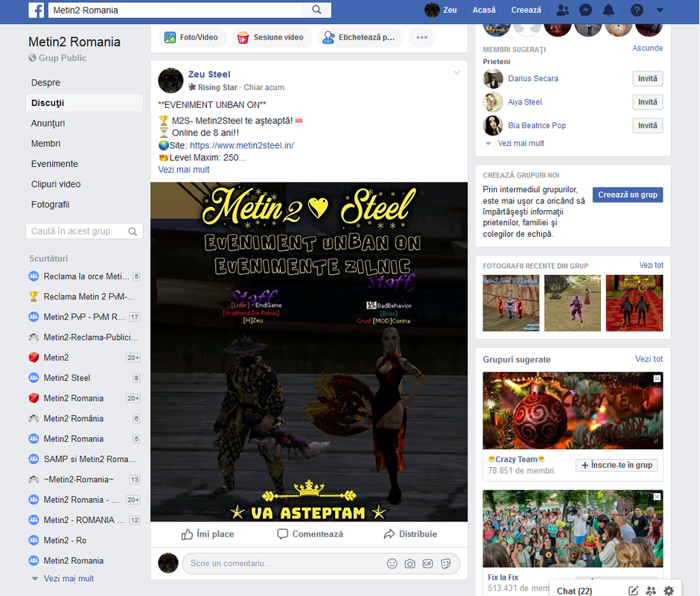Open the Messenger icon
Screen dimensions: 700x596
point(586,10)
